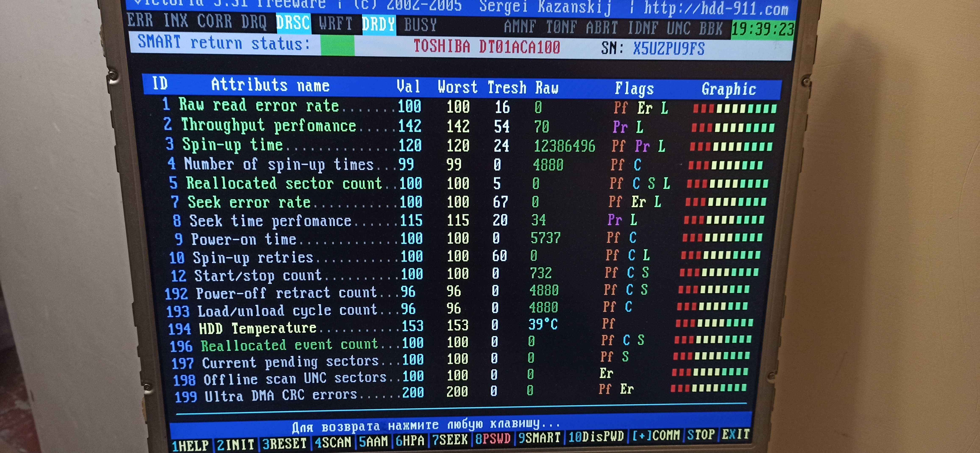Click the Ultra DMA CRC errors attribute
The height and width of the screenshot is (453, 980).
281,396
